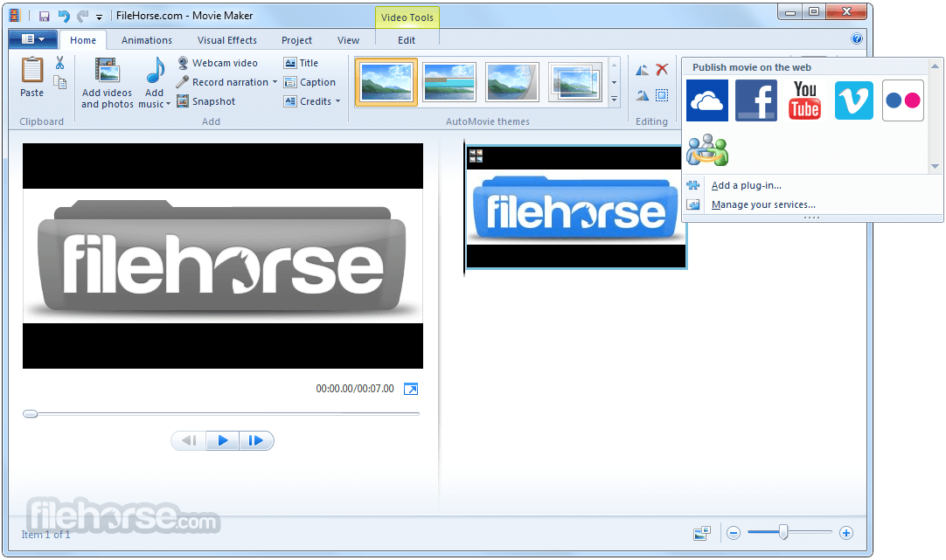Publish movie on Vimeo
Viewport: 946px width, 560px height.
(x=853, y=100)
